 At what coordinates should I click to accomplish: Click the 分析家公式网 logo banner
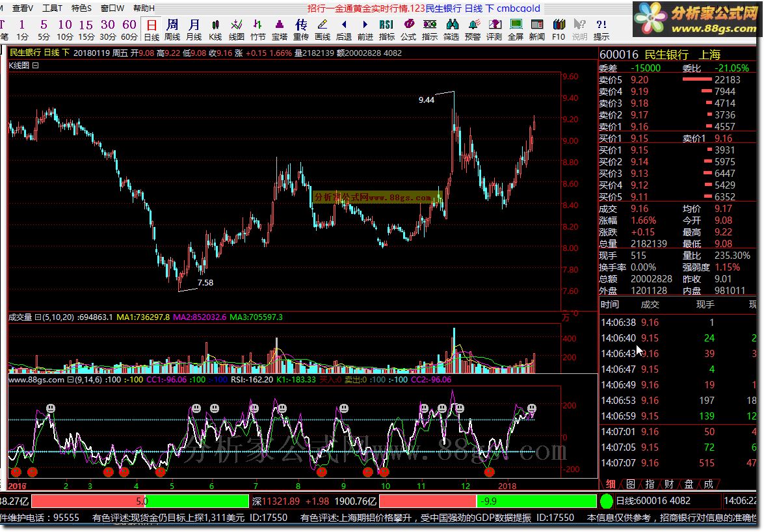[695, 20]
